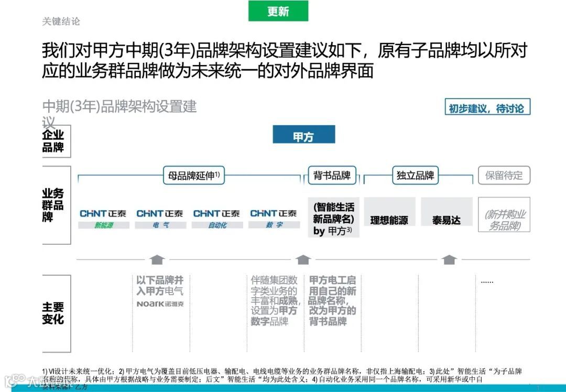This screenshot has width=566, height=392.
Task: Click the 初步建议，待讨论 tag
Action: coord(487,107)
